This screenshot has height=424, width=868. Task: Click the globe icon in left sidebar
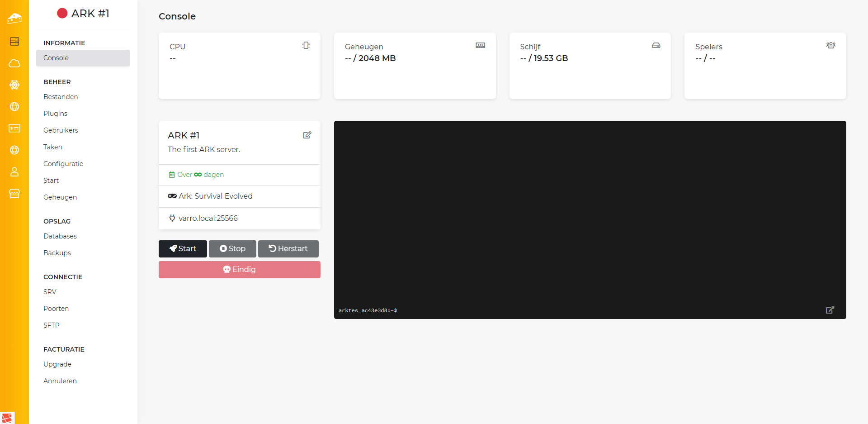14,107
